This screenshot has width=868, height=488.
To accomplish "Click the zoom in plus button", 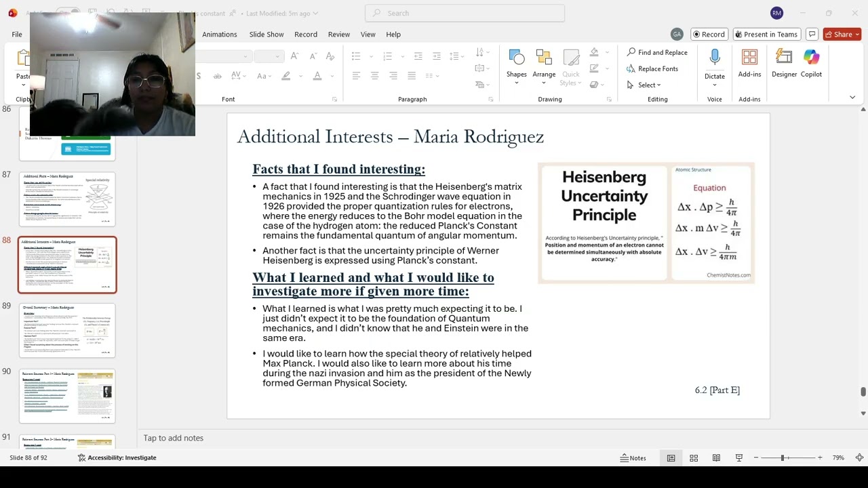I will (x=820, y=458).
